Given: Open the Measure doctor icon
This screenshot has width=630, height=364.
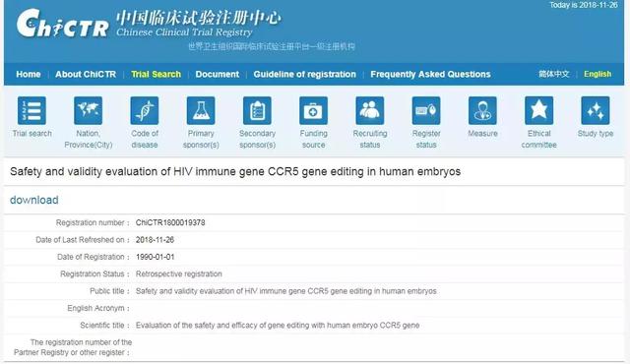Looking at the screenshot, I should click(x=482, y=110).
